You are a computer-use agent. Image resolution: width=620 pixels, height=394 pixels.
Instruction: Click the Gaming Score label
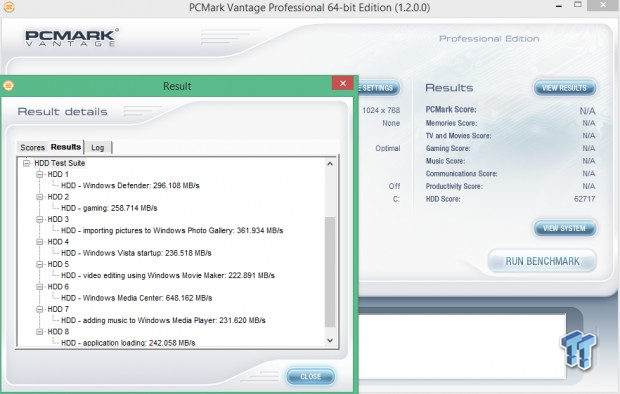448,148
